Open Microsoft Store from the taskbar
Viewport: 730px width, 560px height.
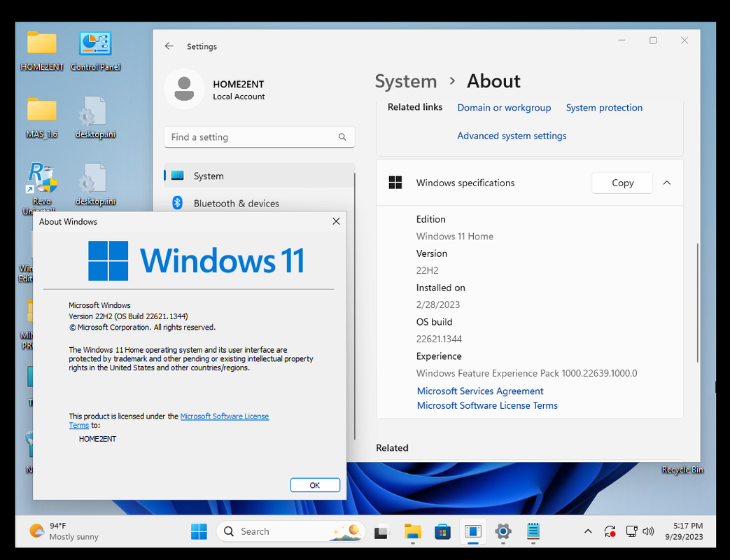click(442, 531)
